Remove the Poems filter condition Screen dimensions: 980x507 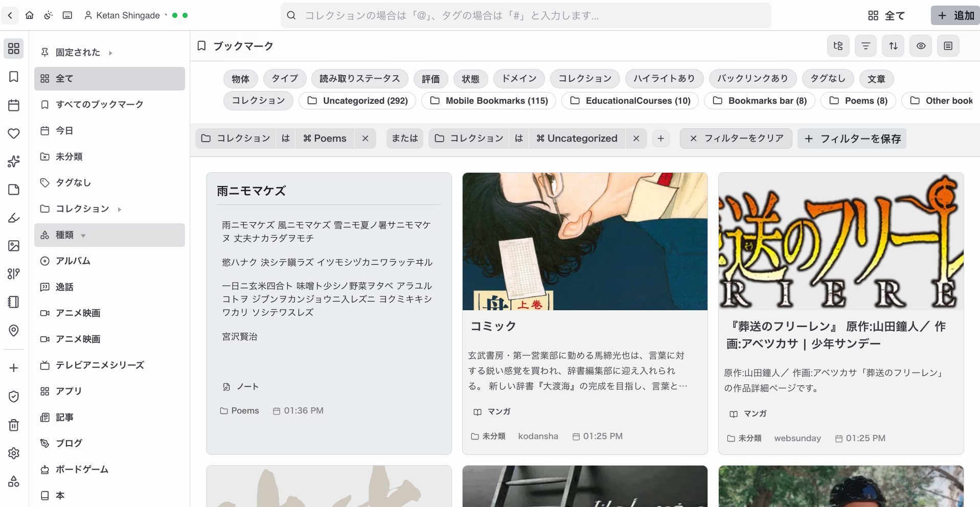[x=366, y=139]
